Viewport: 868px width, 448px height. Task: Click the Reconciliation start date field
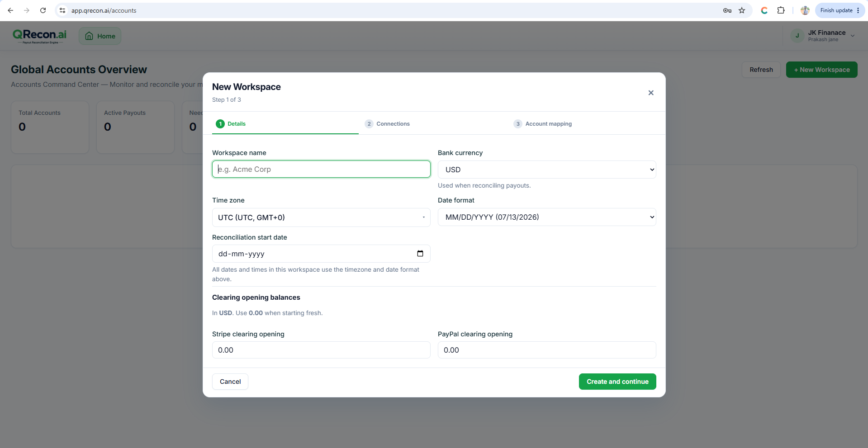coord(321,254)
